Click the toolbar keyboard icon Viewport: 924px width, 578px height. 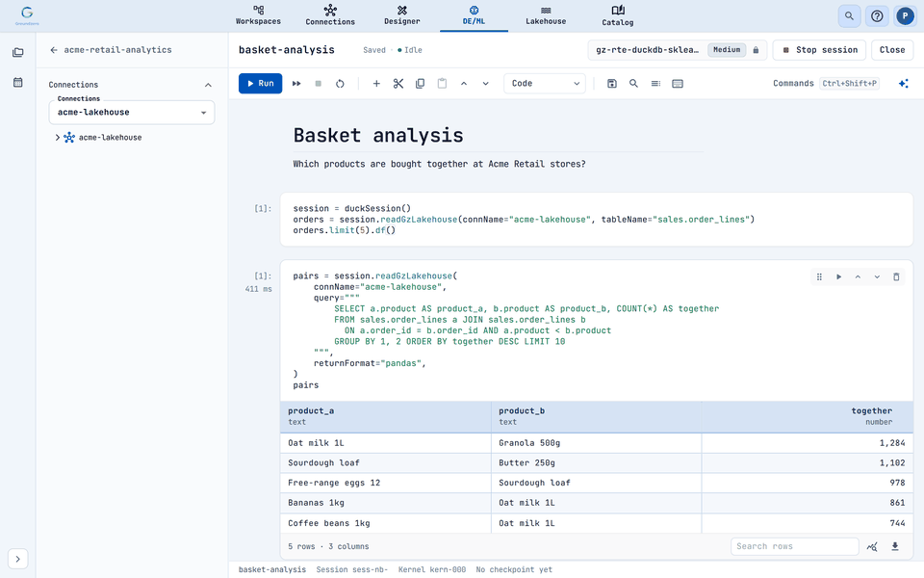pos(678,84)
